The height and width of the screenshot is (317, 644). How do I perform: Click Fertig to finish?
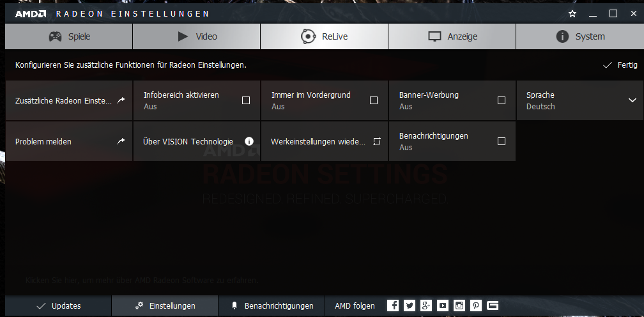[x=620, y=65]
